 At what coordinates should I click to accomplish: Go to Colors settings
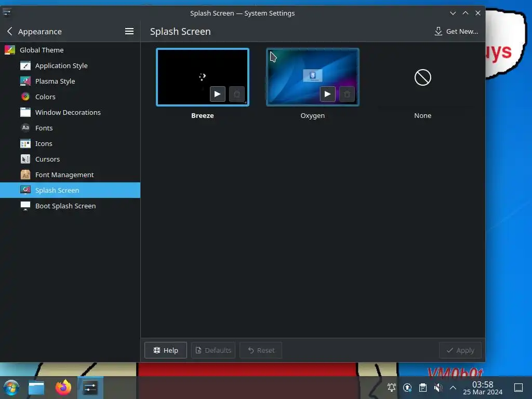click(70, 97)
